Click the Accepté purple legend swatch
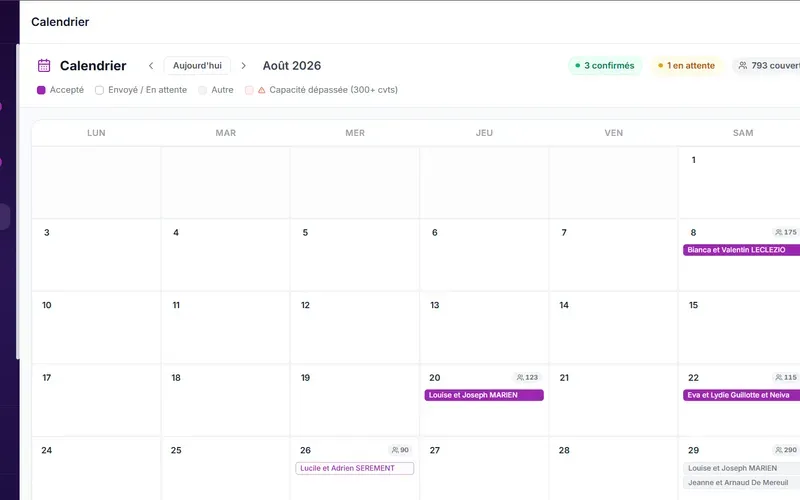The image size is (800, 500). [x=41, y=90]
